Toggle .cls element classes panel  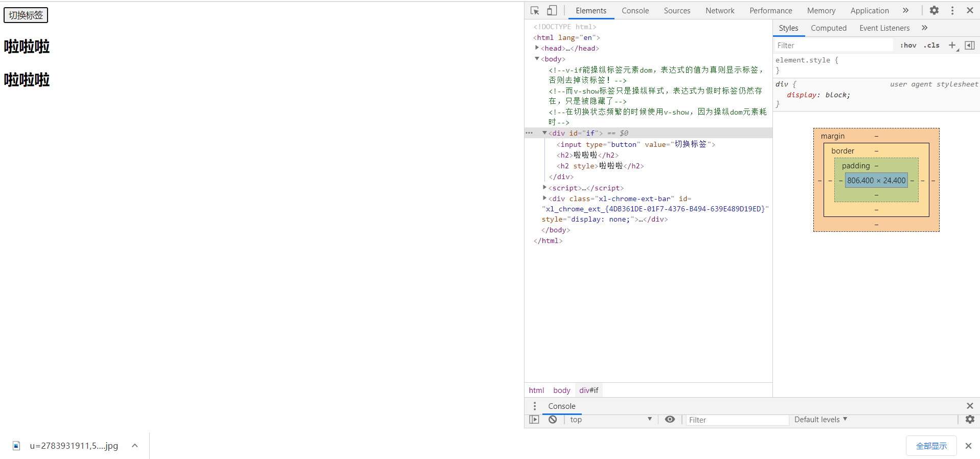tap(931, 46)
